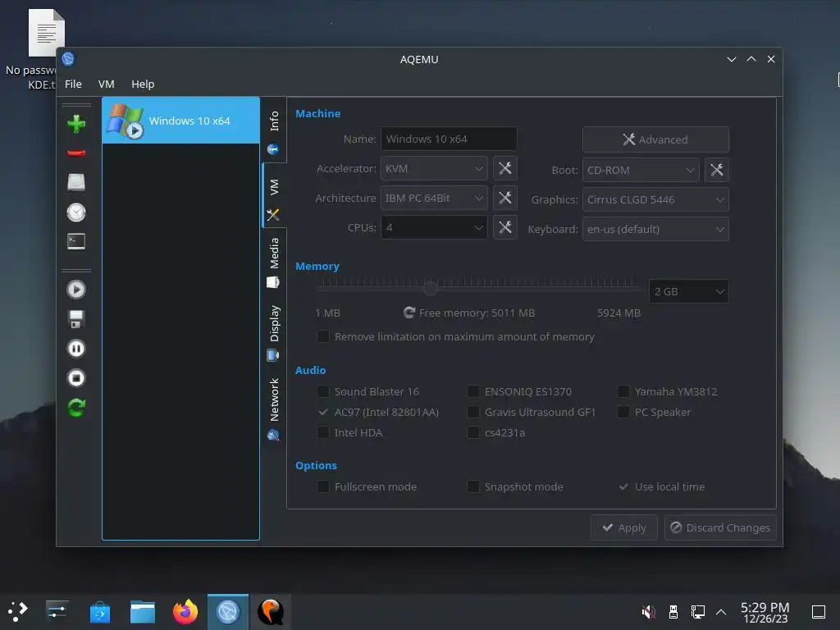Check ENSONIQ ES1370 audio option

click(x=473, y=391)
